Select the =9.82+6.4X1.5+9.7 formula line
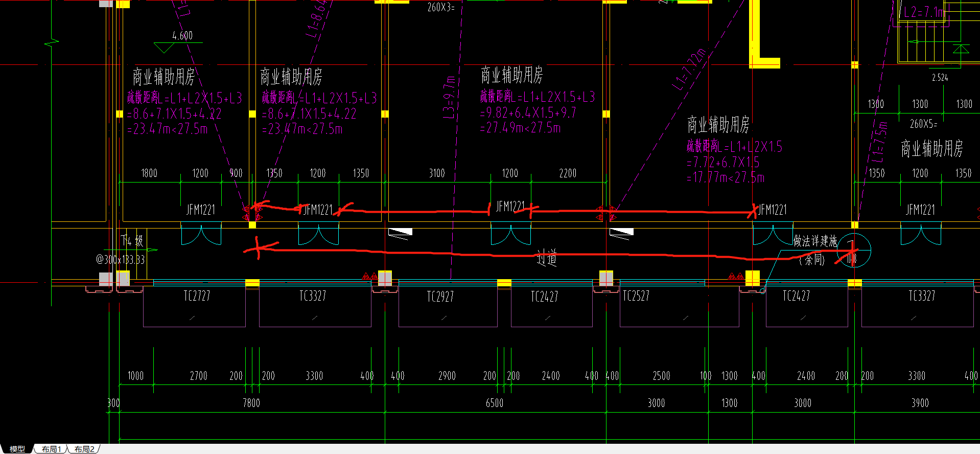Screen dimensions: 980x454 (528, 112)
